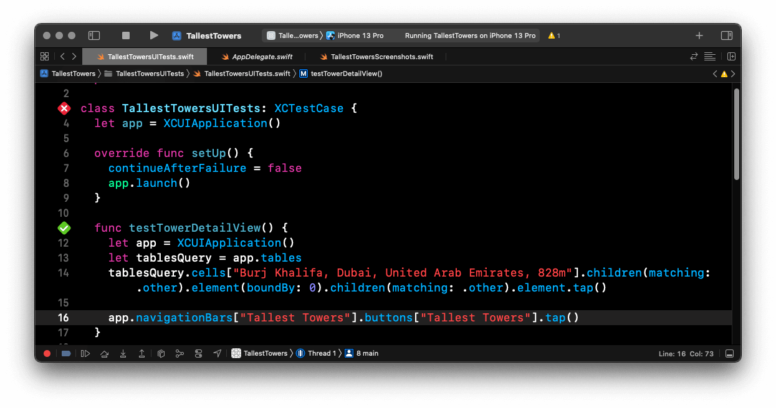Click the yellow warning indicator in toolbar

pyautogui.click(x=552, y=35)
